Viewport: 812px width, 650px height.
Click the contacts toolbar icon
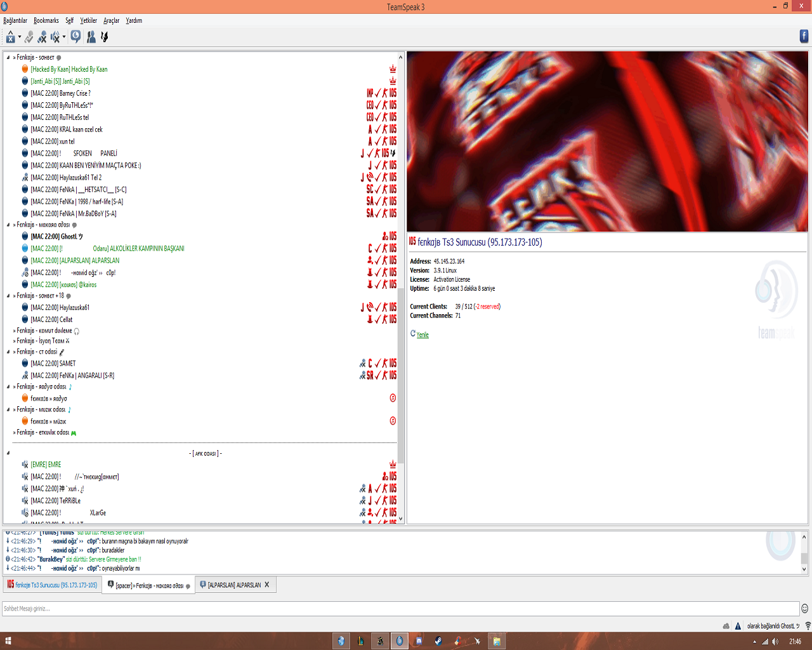coord(91,37)
